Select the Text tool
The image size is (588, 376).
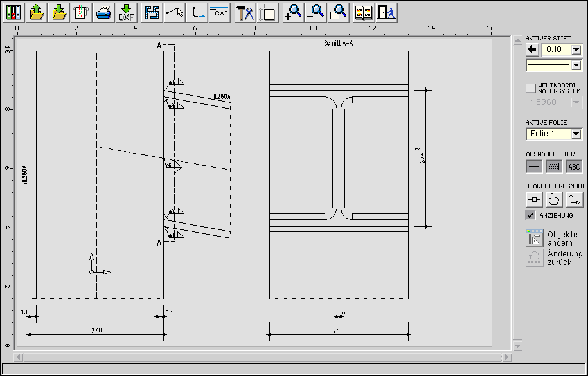coord(219,12)
